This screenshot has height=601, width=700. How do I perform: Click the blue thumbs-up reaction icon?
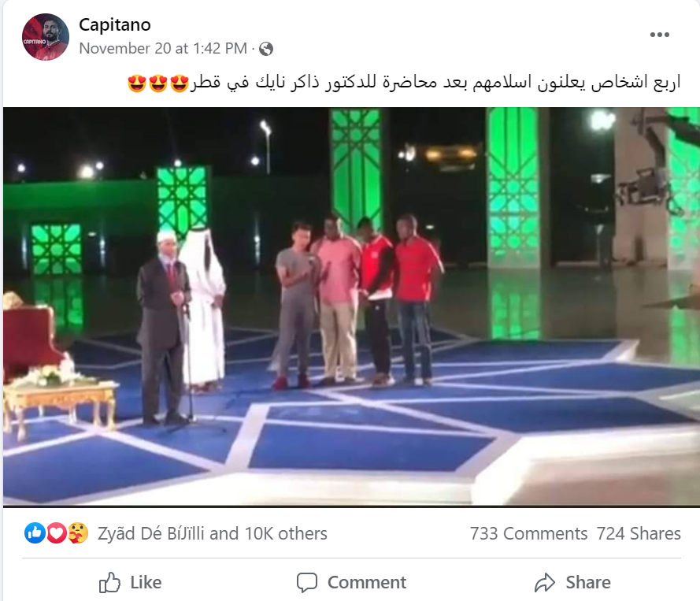[35, 532]
